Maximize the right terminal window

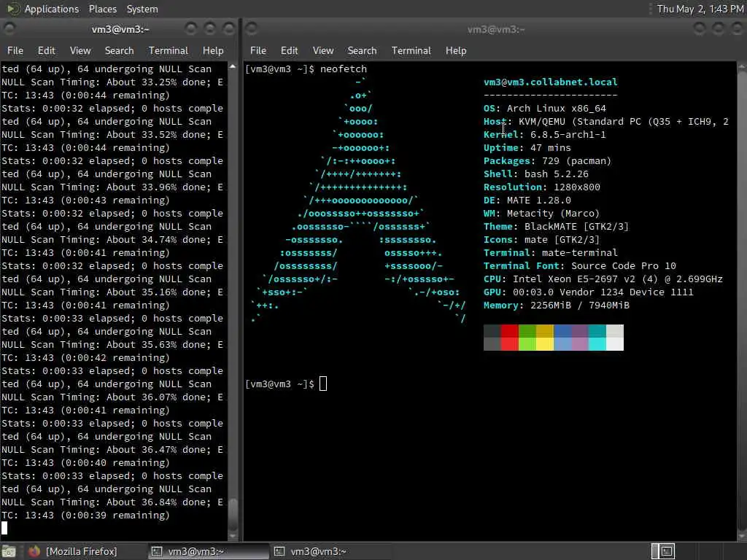(x=719, y=29)
